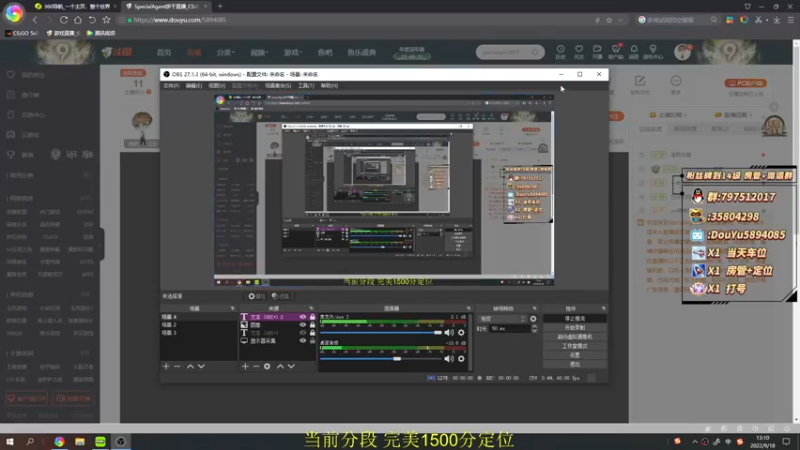
Task: Open the OBS 场景集合(S) menu
Action: point(278,86)
